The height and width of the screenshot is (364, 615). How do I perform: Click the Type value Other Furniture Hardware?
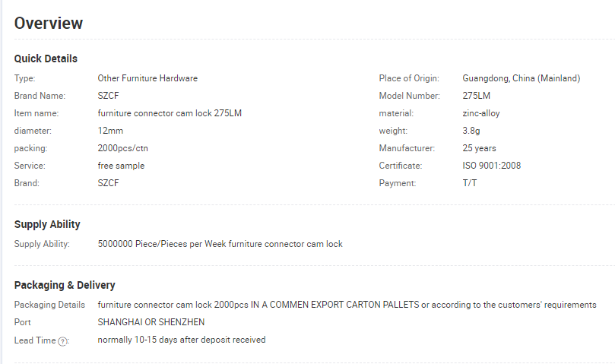(147, 78)
